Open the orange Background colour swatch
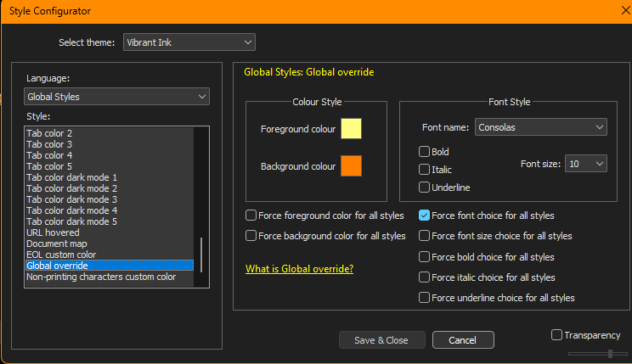 coord(351,166)
